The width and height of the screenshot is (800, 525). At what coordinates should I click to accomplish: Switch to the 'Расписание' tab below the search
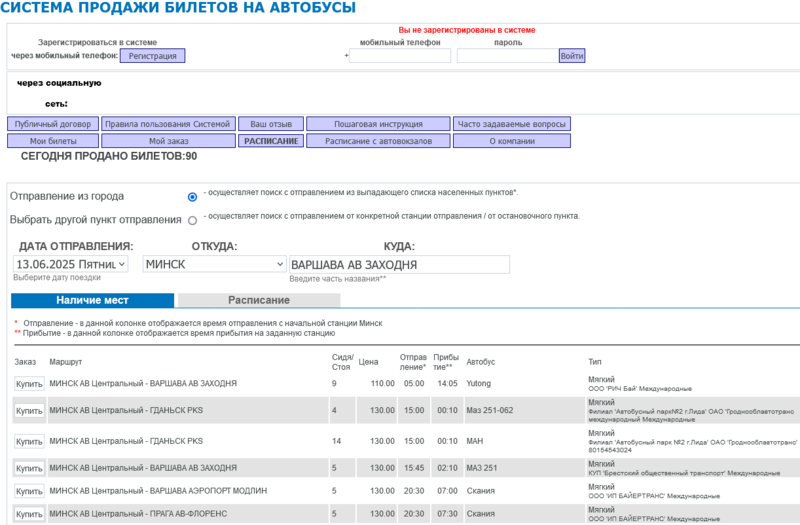point(258,300)
